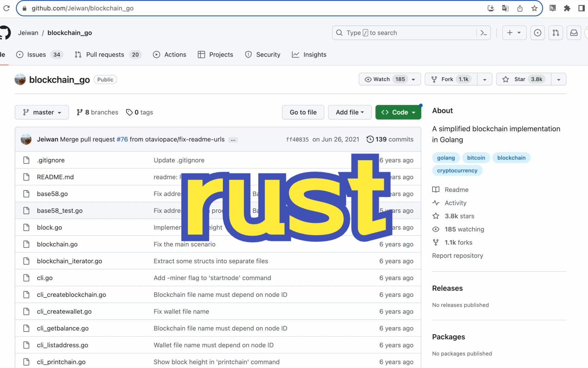
Task: Open the star lists dropdown arrow
Action: point(558,79)
